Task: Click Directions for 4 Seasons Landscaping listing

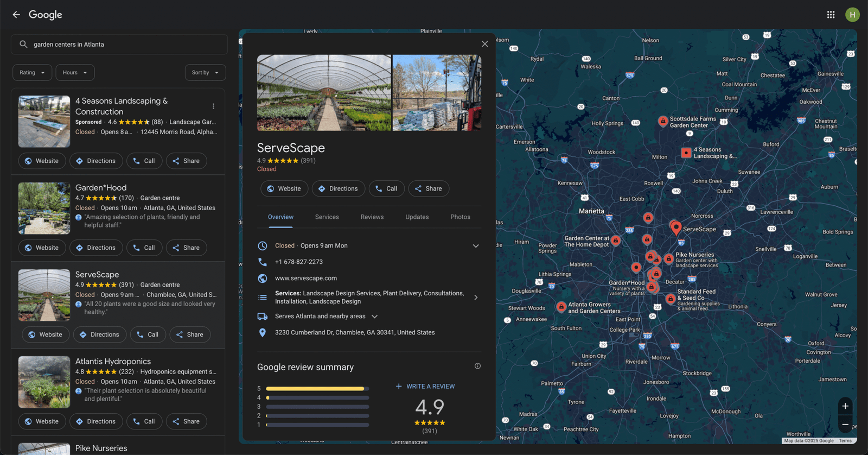Action: [x=96, y=161]
